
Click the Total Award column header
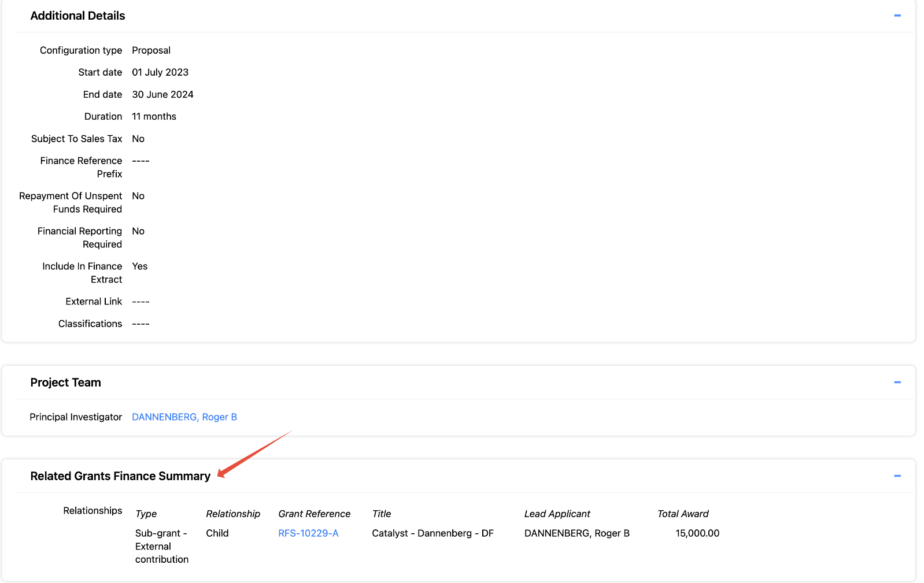point(682,514)
